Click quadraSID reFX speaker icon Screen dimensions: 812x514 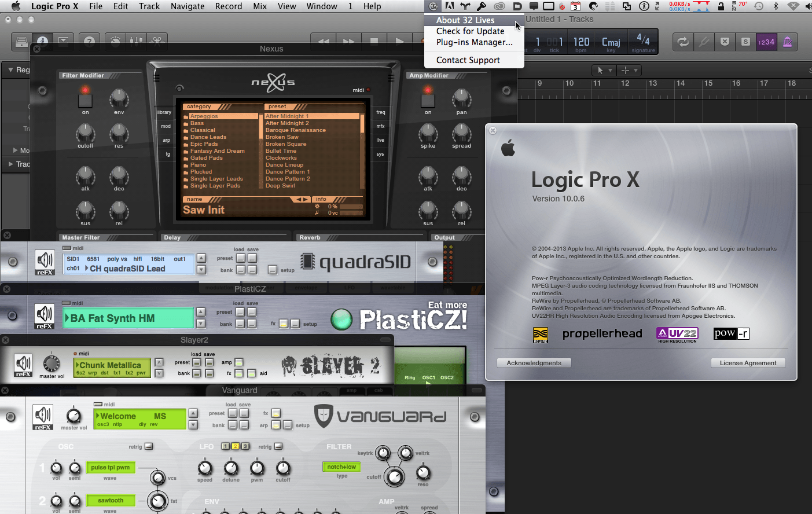coord(45,262)
